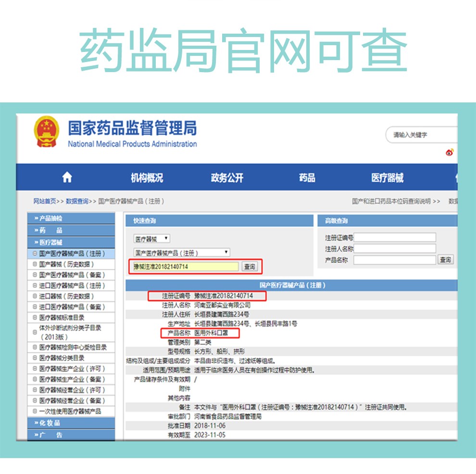Expand the 药品 sidebar section
Screen dimensions: 476x474
pyautogui.click(x=71, y=230)
